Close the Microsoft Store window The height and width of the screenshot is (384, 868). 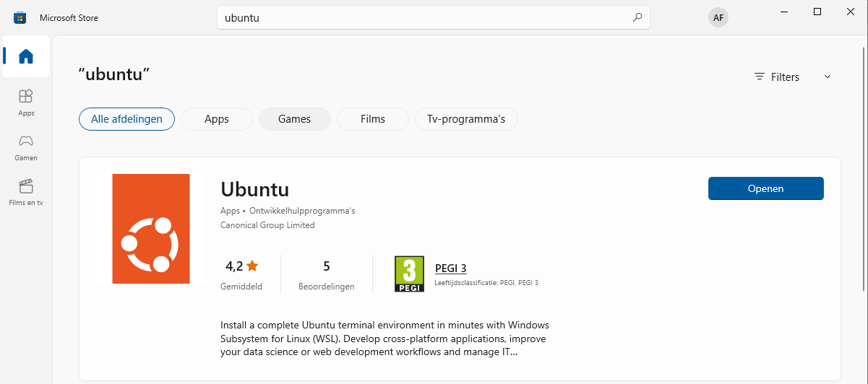(x=851, y=12)
